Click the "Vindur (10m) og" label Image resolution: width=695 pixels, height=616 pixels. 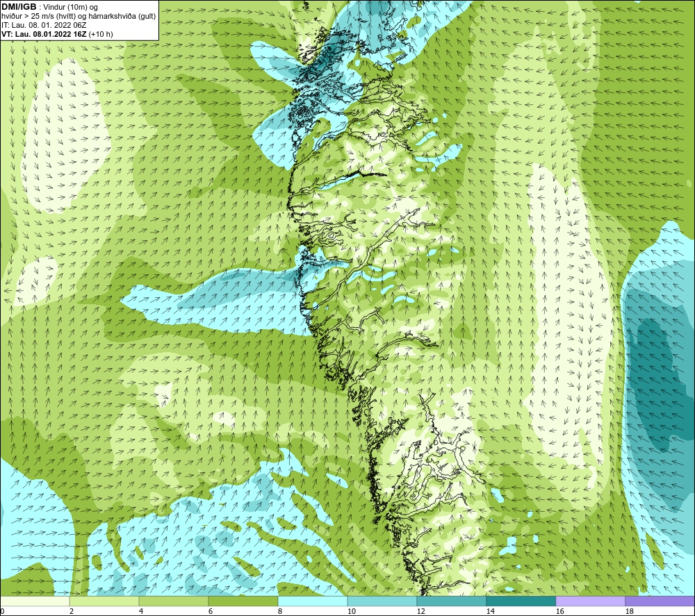[70, 8]
